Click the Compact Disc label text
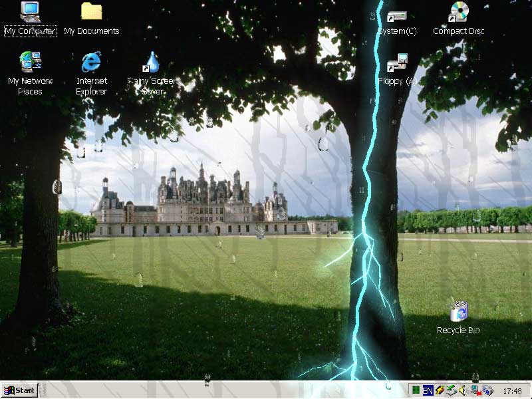The width and height of the screenshot is (532, 399). [458, 31]
